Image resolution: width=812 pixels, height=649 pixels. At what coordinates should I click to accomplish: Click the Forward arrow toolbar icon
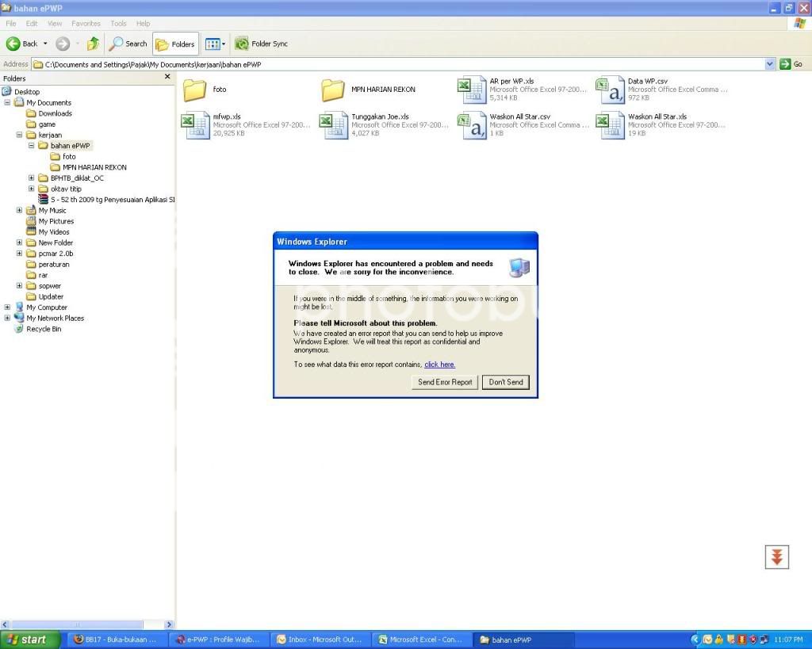63,44
